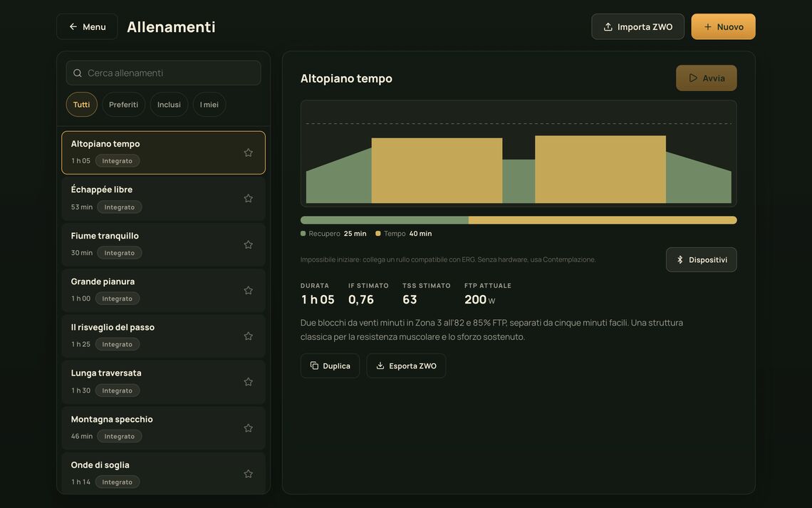Click the green recovery segment of zone bar
This screenshot has width=812, height=508.
[x=384, y=220]
